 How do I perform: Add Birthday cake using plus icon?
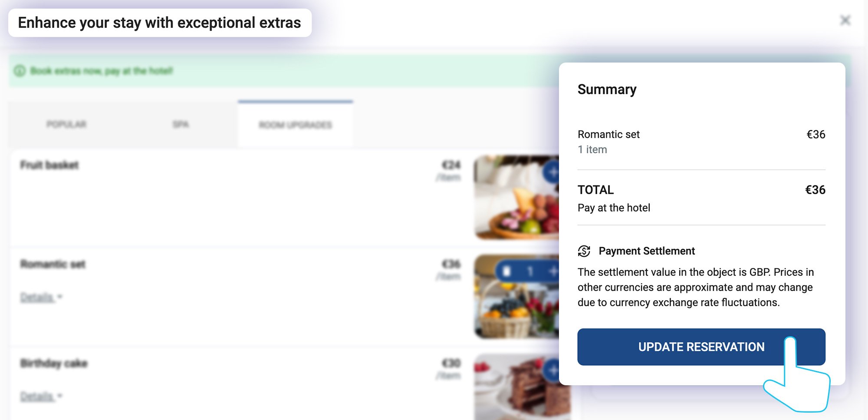click(552, 370)
